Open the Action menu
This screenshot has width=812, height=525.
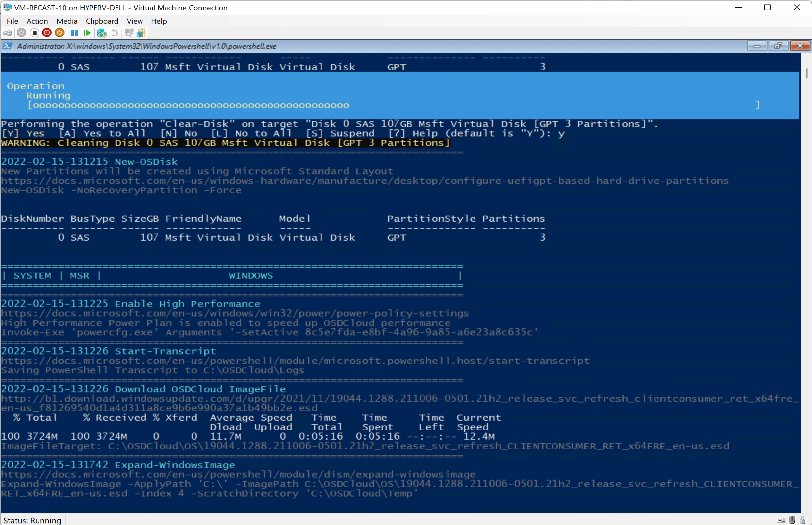pyautogui.click(x=37, y=21)
